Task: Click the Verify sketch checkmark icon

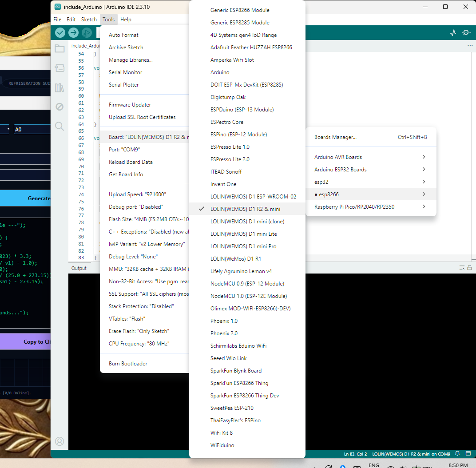Action: pos(60,32)
